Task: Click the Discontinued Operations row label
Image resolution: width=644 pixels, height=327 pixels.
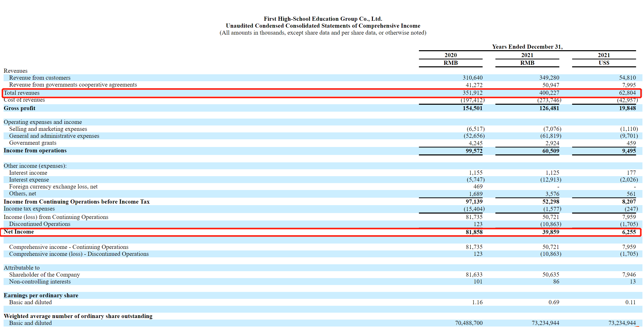Action: pos(40,224)
